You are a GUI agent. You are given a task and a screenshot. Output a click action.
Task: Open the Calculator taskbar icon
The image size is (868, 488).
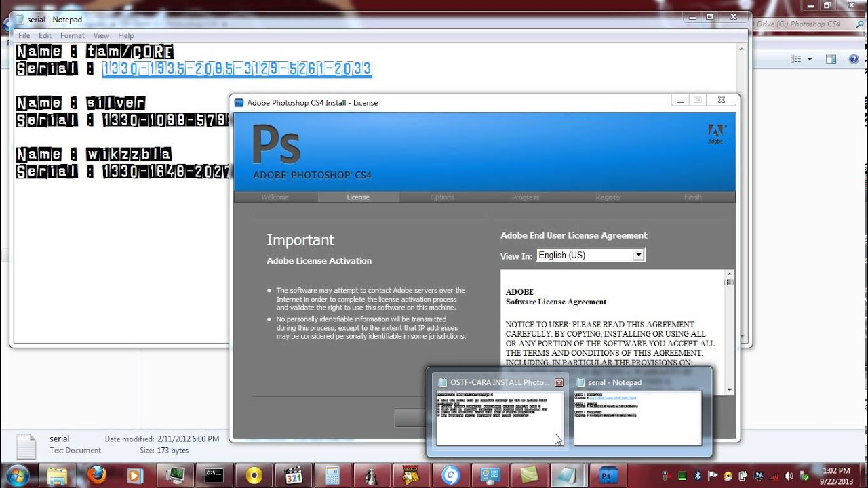pyautogui.click(x=332, y=474)
